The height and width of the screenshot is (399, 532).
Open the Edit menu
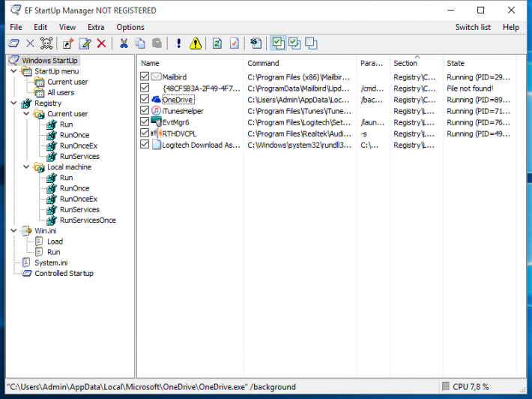[40, 27]
